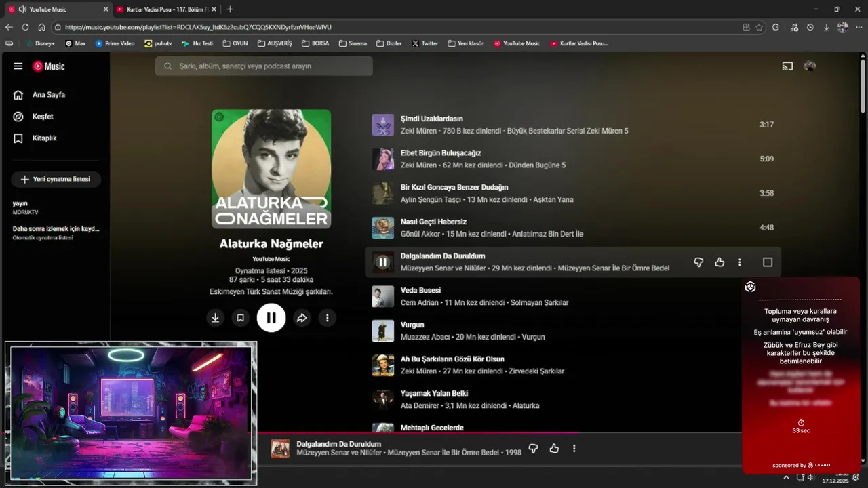Open a new browser tab
The width and height of the screenshot is (868, 488).
230,9
